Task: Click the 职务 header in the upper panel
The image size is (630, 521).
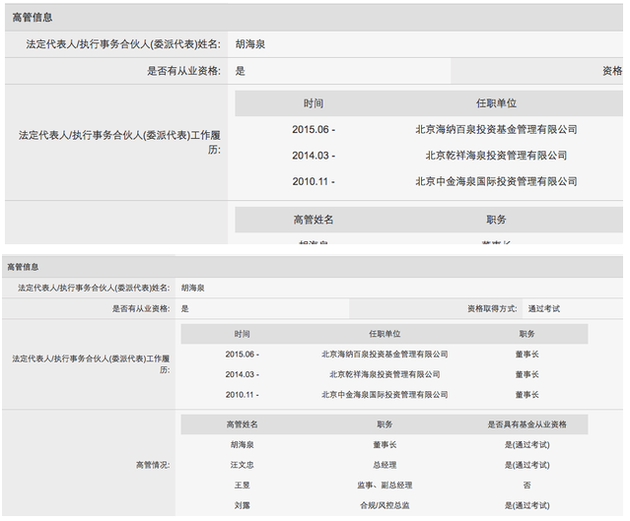Action: coord(496,220)
